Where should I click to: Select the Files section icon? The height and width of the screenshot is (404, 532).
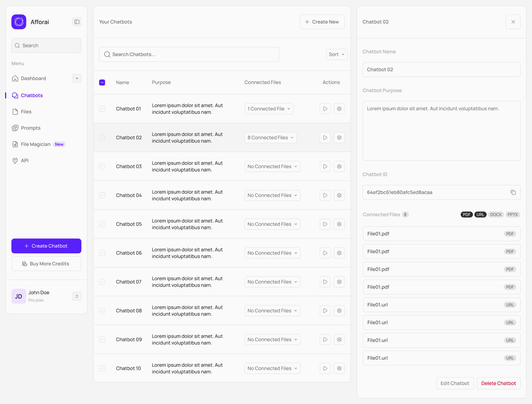[15, 112]
